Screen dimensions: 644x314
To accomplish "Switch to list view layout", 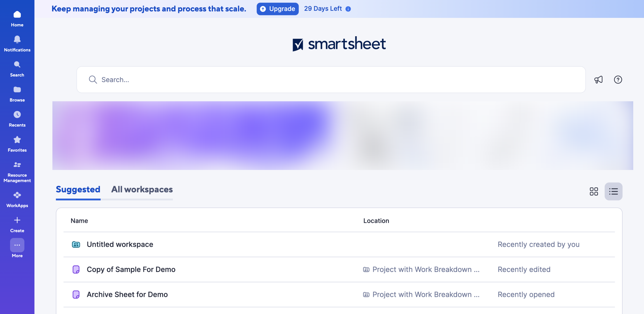I will click(613, 191).
